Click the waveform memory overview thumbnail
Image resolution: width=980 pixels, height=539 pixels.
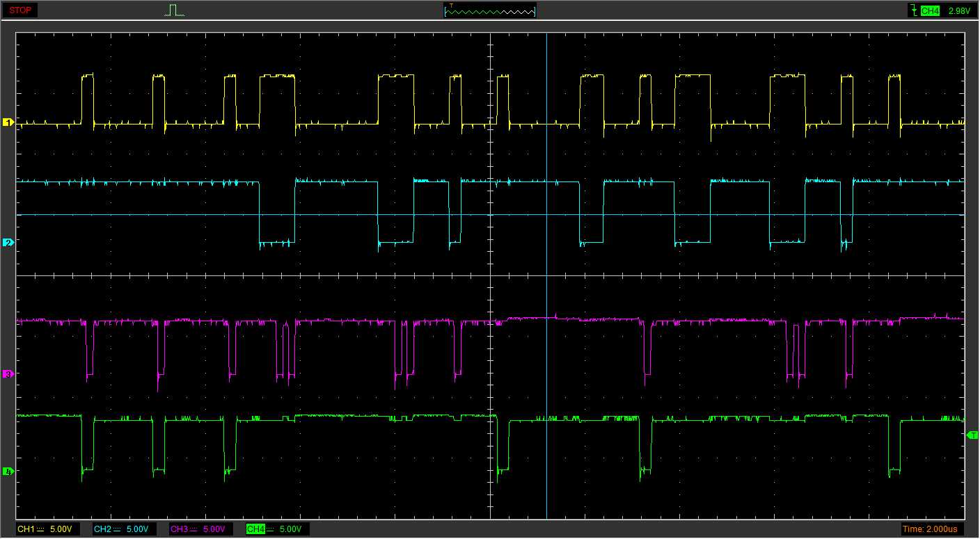490,11
